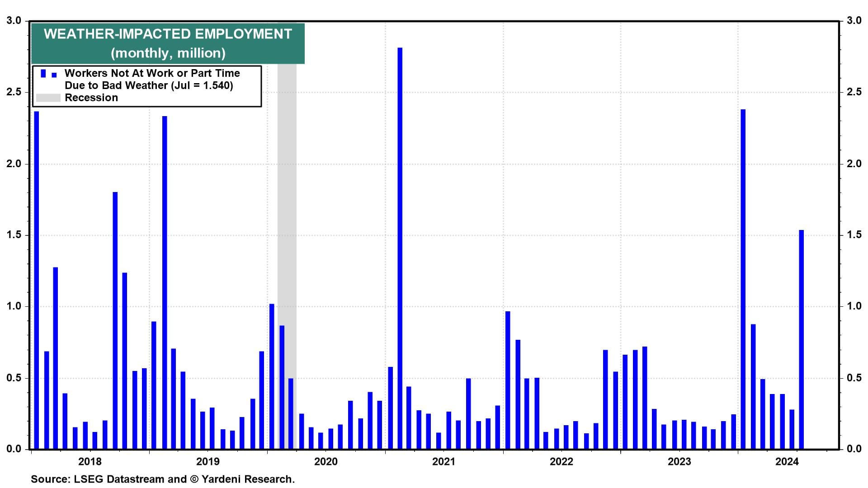Click the 2021 x-axis year label
Screen dimensions: 868x488
tap(443, 461)
